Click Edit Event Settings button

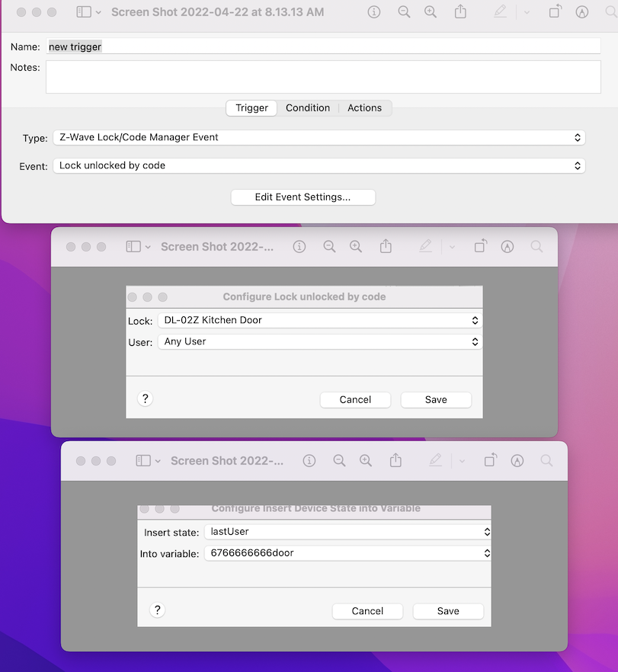pyautogui.click(x=303, y=197)
